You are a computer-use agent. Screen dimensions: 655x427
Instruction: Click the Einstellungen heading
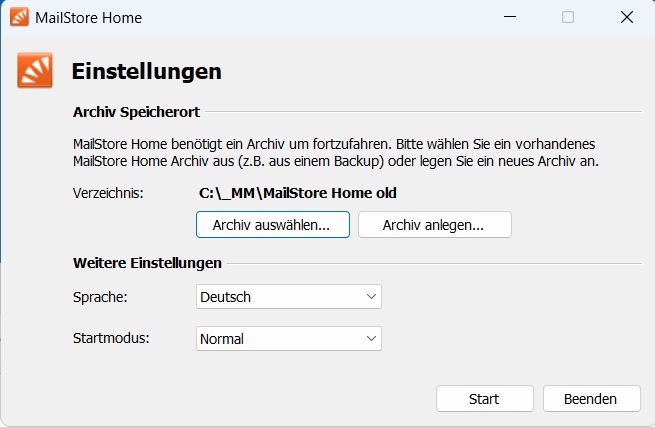tap(147, 71)
